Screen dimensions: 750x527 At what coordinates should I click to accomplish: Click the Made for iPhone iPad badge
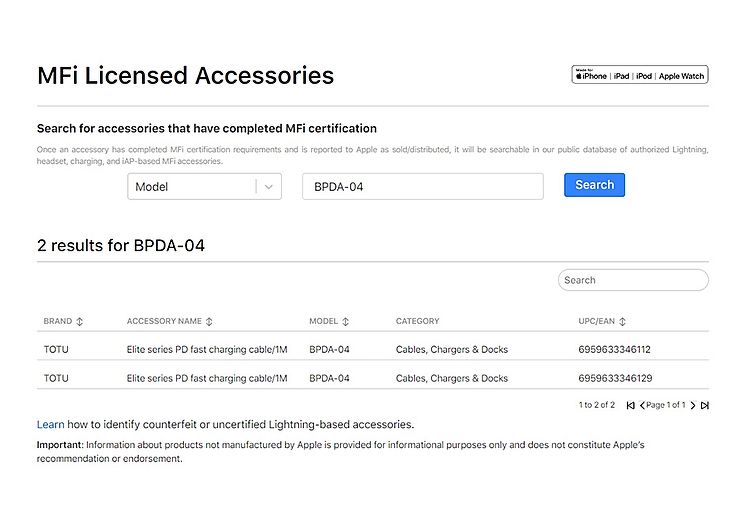pyautogui.click(x=640, y=75)
